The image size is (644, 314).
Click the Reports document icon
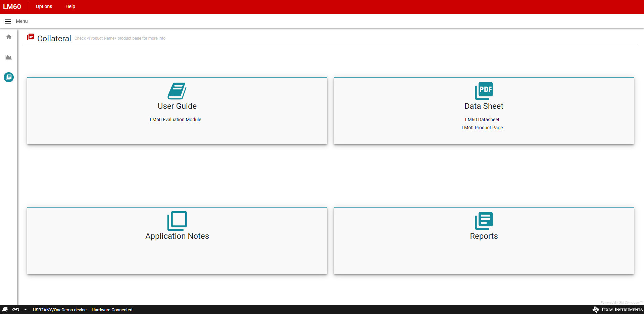click(x=484, y=221)
